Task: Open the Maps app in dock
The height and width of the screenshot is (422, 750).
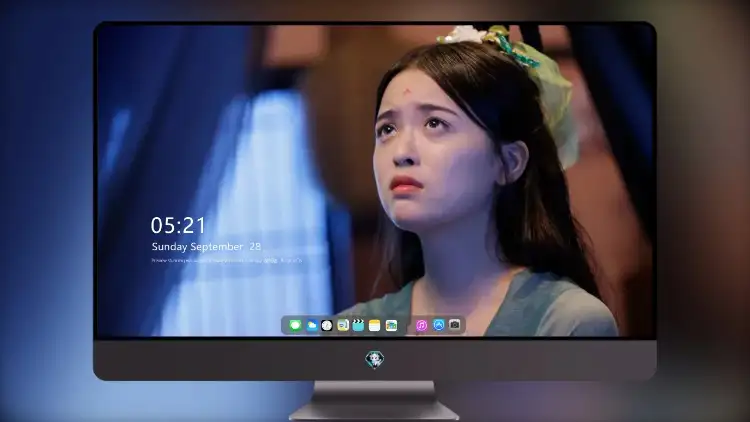Action: point(391,326)
